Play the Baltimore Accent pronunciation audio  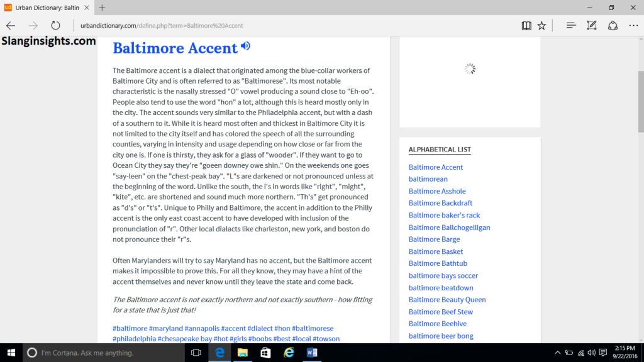click(x=246, y=46)
